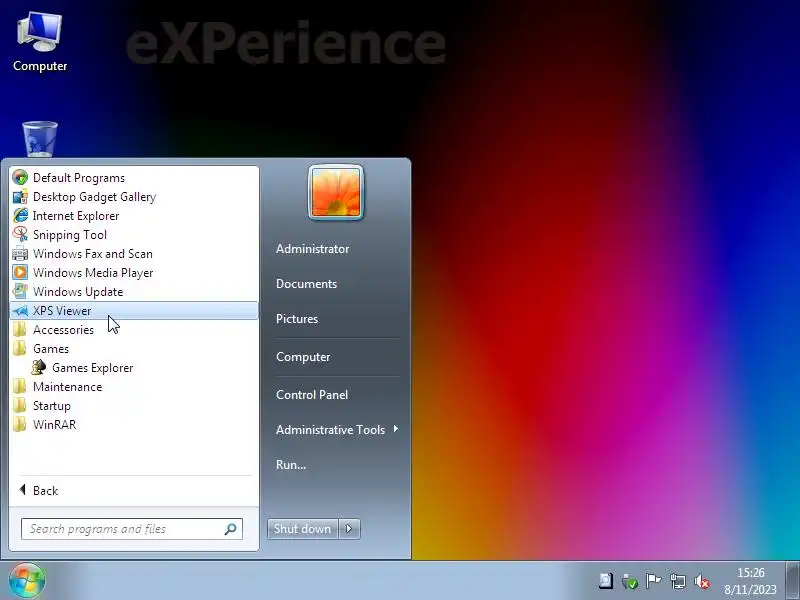The image size is (800, 600).
Task: Click the muted volume speaker icon
Action: [x=702, y=581]
